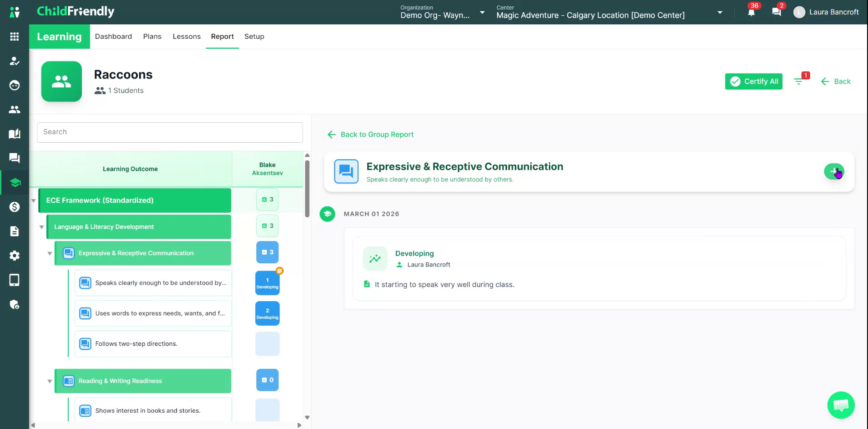This screenshot has height=429, width=868.
Task: Click the empty cell for Follows two-step directions
Action: click(268, 344)
